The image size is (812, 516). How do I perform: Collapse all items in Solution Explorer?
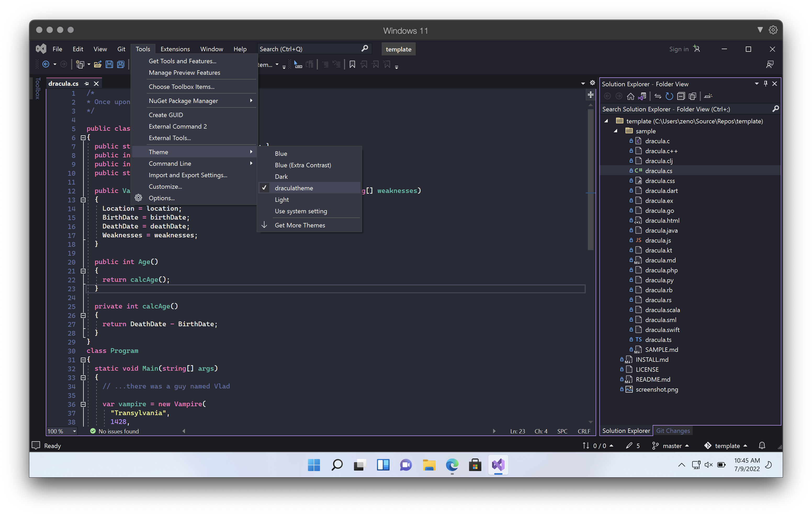pyautogui.click(x=681, y=96)
